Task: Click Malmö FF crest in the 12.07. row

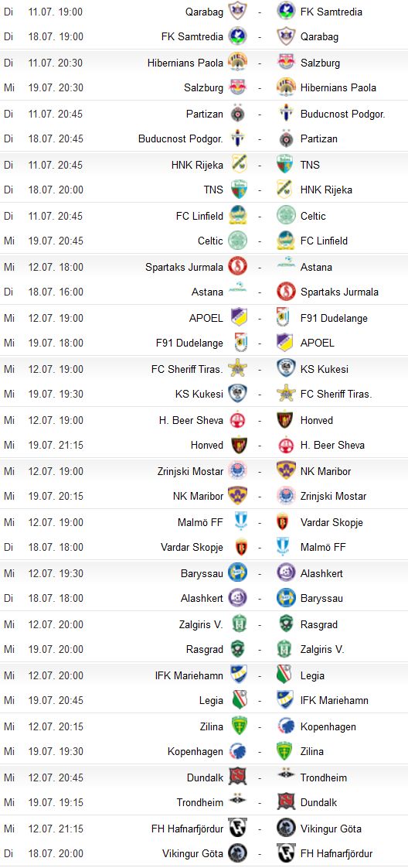Action: click(x=238, y=521)
